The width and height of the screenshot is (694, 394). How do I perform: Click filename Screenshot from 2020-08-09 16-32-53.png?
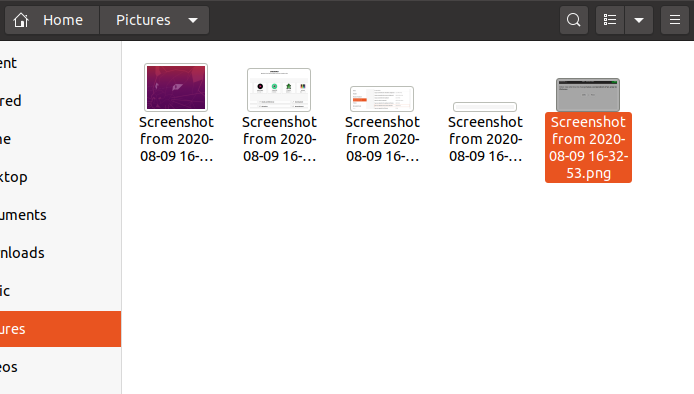pyautogui.click(x=588, y=147)
